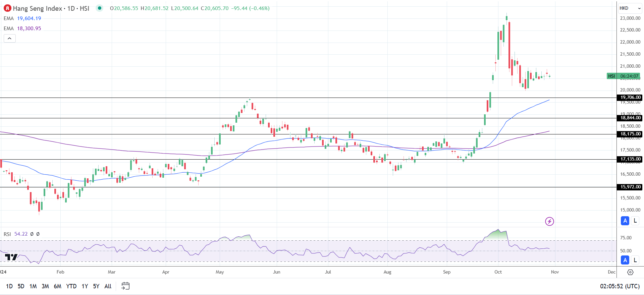The height and width of the screenshot is (295, 644).
Task: Click the green market status dot
Action: 99,8
